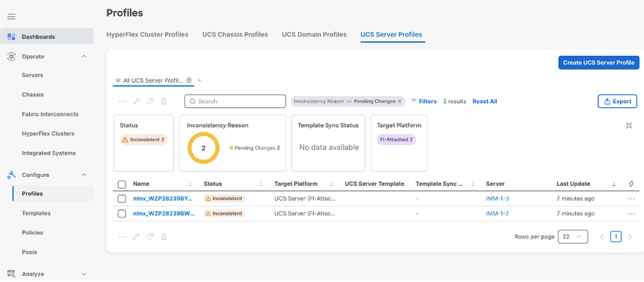This screenshot has width=644, height=282.
Task: Go to previous page arrow
Action: click(602, 237)
